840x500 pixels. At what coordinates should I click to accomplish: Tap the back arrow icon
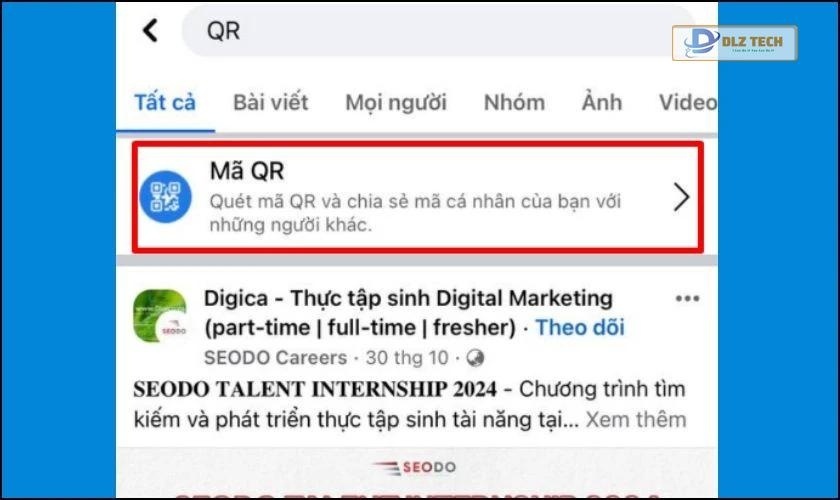151,30
